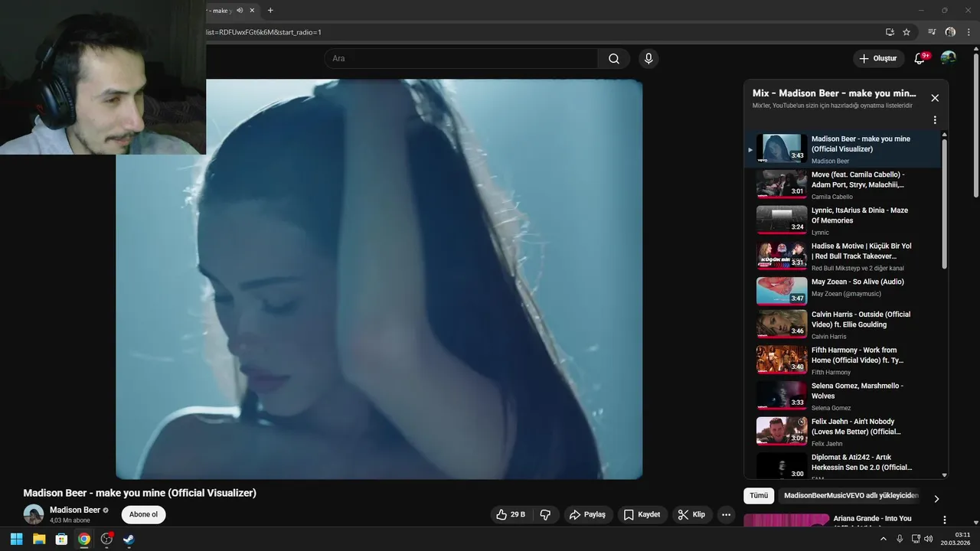Mute the tab via speaker icon
Viewport: 980px width, 551px height.
click(240, 11)
